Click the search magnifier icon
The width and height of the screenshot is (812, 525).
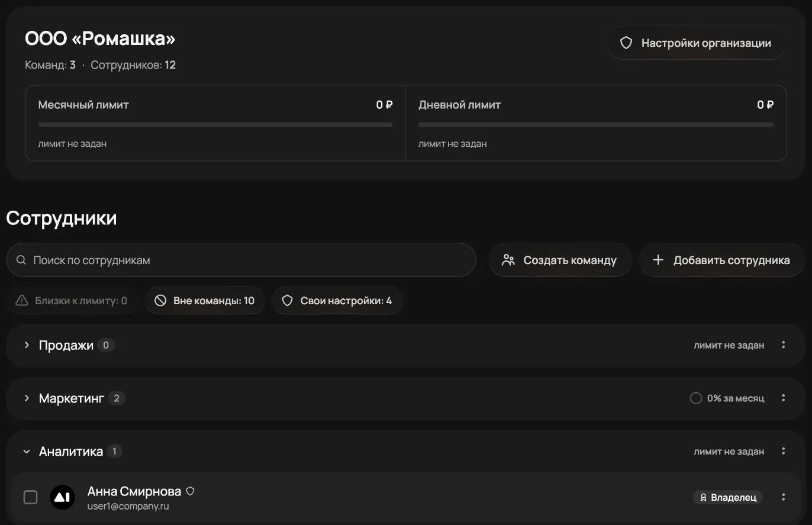[x=21, y=260]
